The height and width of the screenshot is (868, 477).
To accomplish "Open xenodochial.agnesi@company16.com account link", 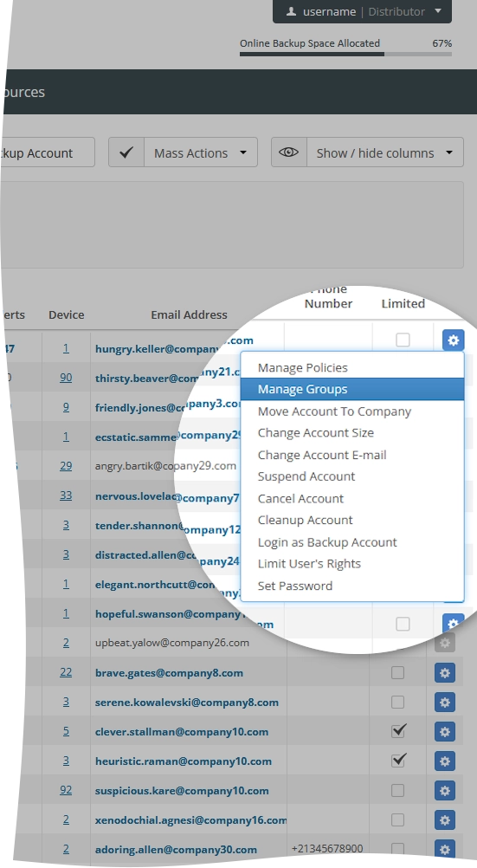I will pos(191,819).
